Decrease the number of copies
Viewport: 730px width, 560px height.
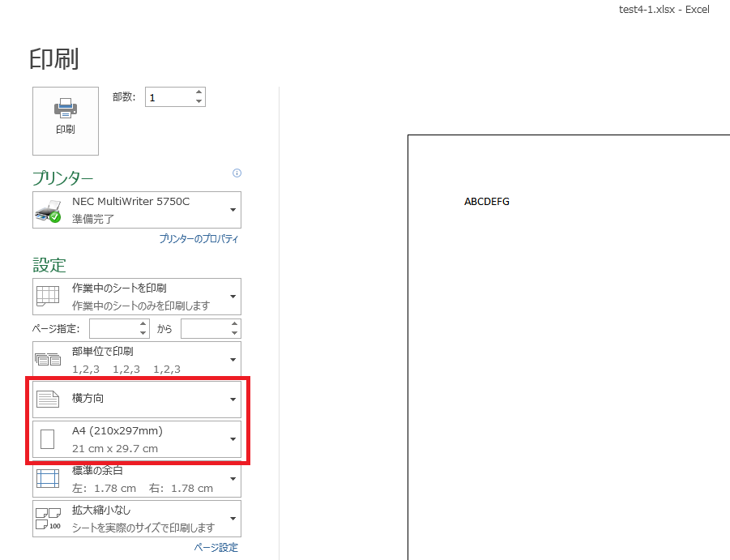[199, 101]
